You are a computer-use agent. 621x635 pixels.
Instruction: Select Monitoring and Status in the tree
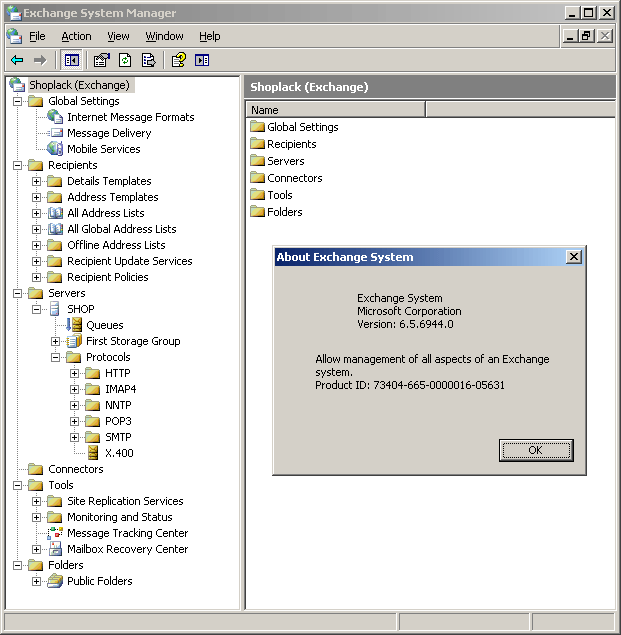click(x=120, y=517)
